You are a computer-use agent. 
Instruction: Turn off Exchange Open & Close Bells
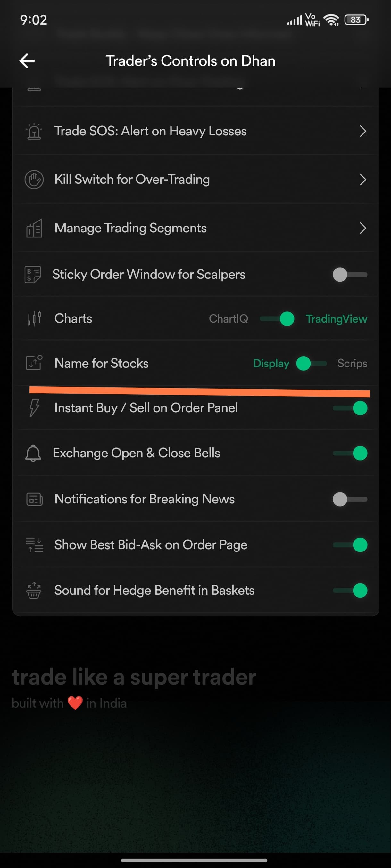pos(350,453)
